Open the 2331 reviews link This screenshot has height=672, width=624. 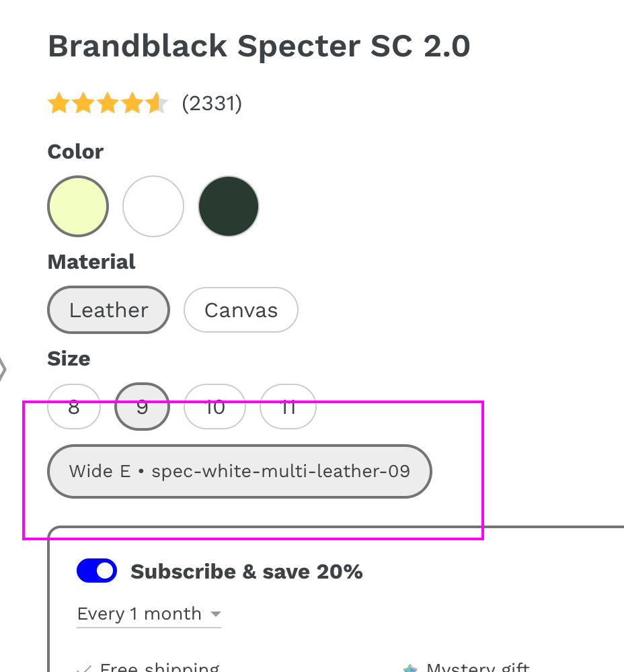[212, 103]
